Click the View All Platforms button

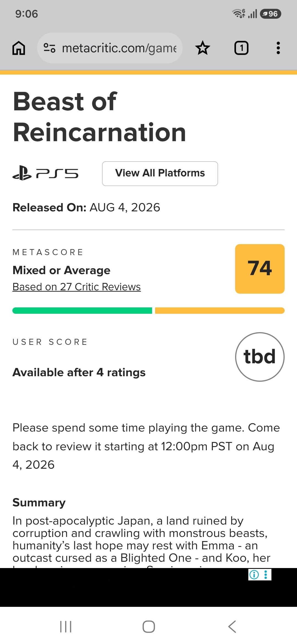(x=160, y=174)
